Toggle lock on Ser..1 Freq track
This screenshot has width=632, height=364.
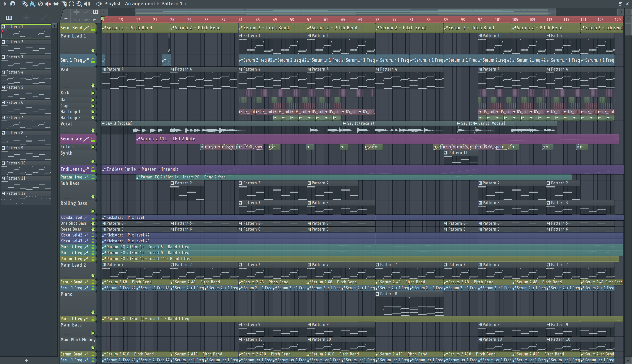pos(93,60)
